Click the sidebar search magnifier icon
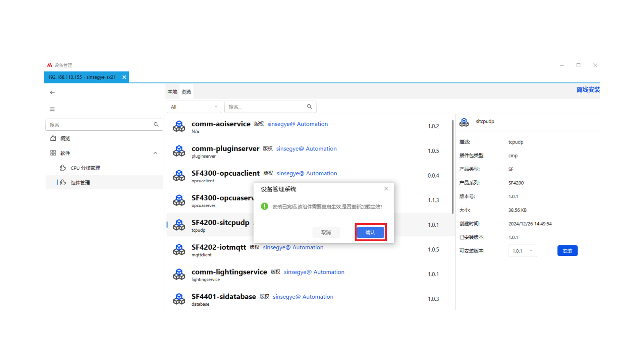Screen dimensions: 644x362 pos(156,124)
